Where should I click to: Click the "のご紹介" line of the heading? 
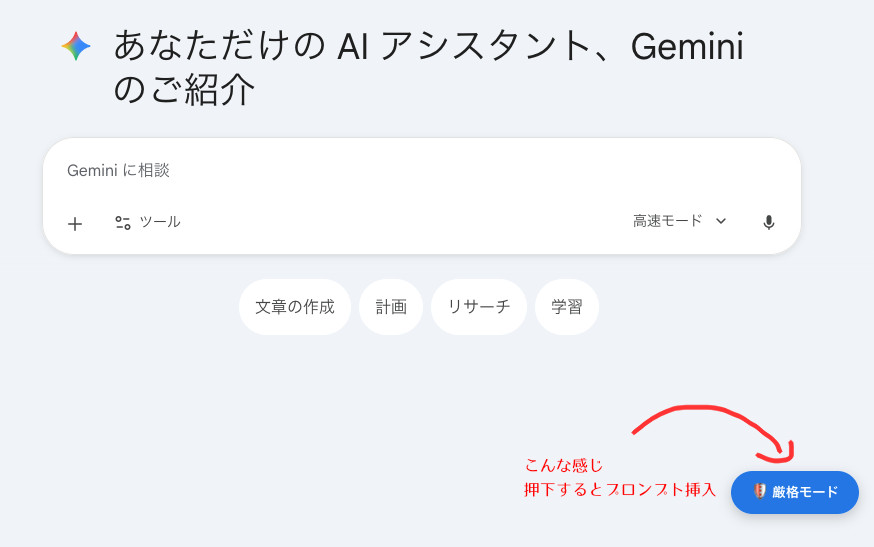185,91
